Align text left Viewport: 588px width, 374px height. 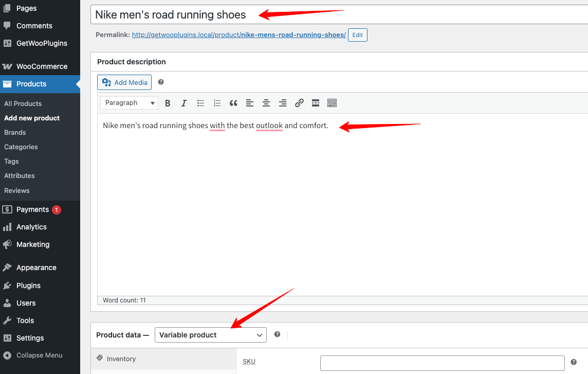pos(250,103)
